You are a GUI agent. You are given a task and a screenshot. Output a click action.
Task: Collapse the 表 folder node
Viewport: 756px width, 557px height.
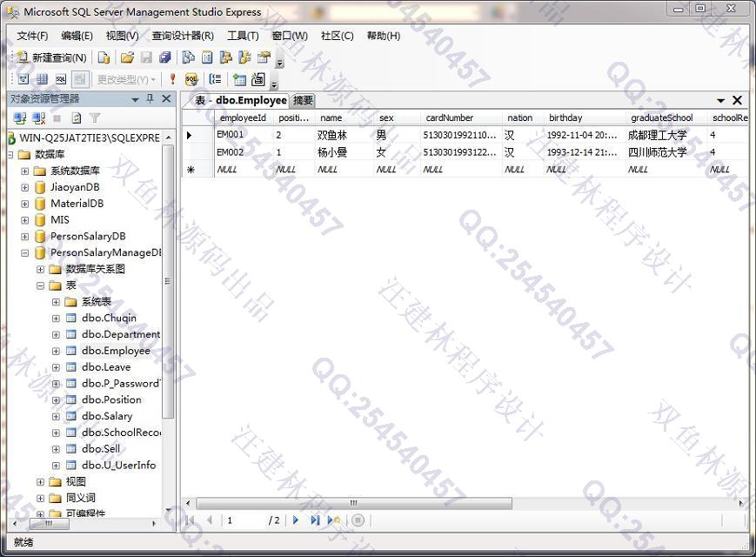coord(41,285)
